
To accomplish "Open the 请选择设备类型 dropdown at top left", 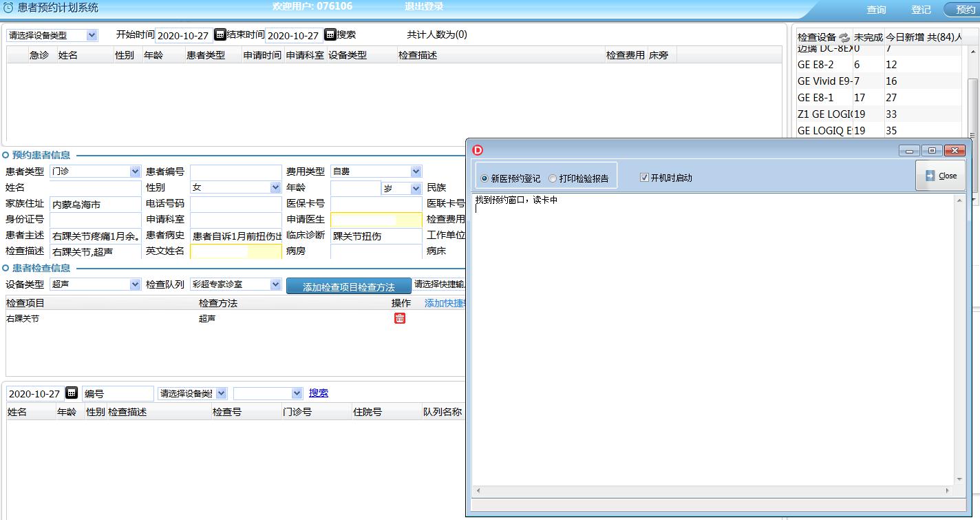I will click(52, 35).
